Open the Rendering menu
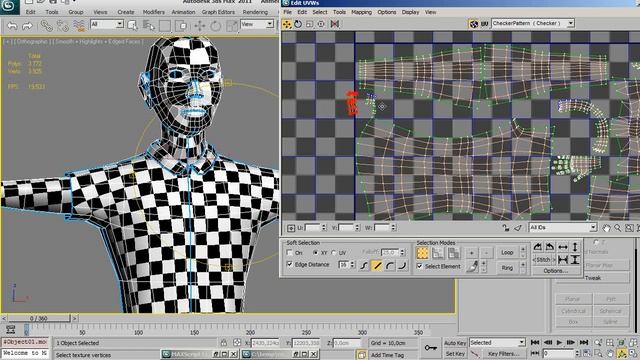 (x=255, y=12)
